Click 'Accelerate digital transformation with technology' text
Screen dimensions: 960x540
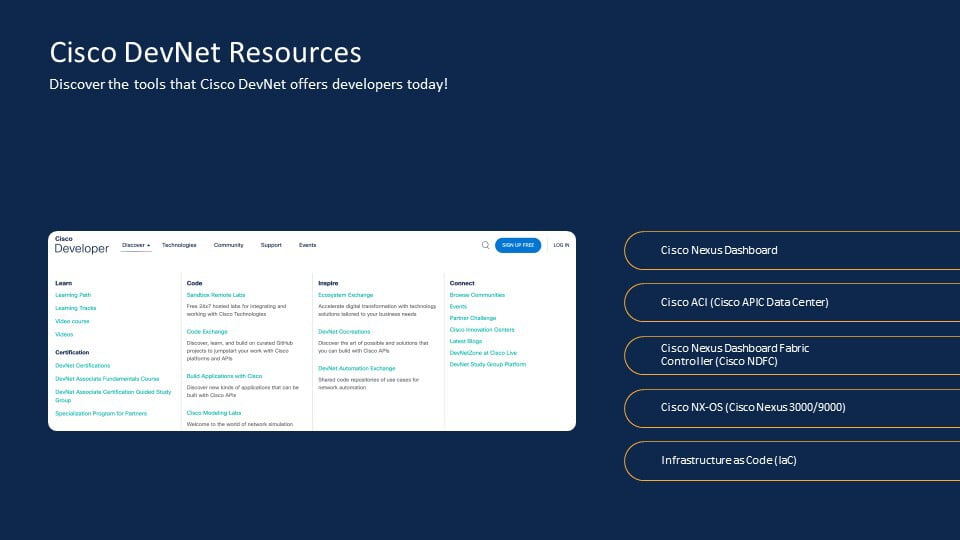coord(377,310)
